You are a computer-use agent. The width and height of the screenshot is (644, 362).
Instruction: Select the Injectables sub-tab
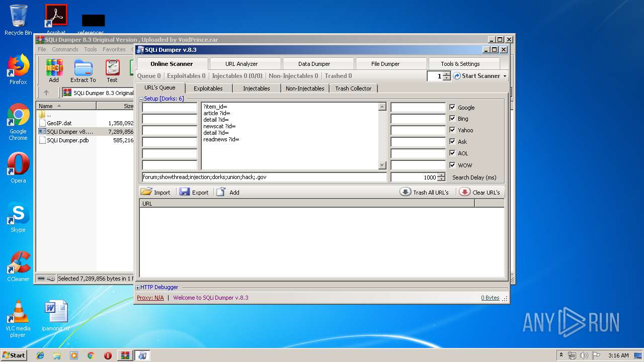257,88
